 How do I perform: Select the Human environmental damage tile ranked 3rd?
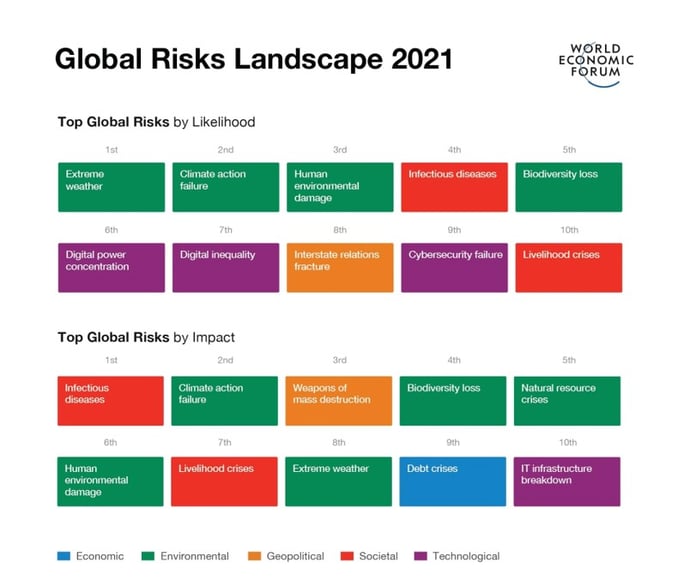tap(339, 187)
